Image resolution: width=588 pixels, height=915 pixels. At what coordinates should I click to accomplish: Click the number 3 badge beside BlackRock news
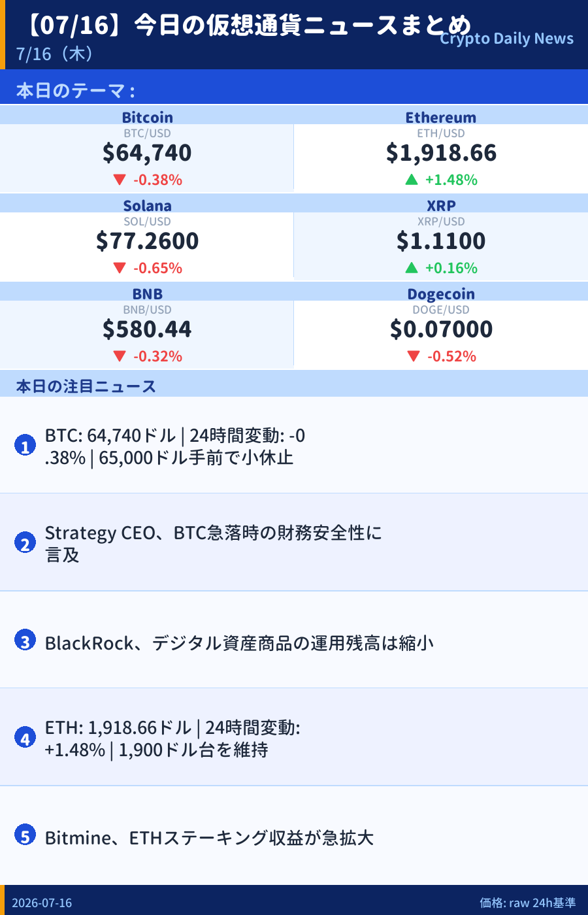25,640
